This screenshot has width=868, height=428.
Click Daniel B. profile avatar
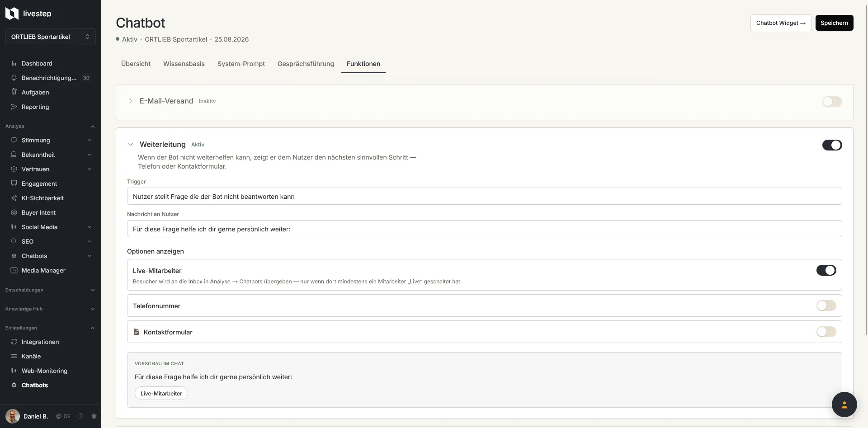tap(13, 416)
